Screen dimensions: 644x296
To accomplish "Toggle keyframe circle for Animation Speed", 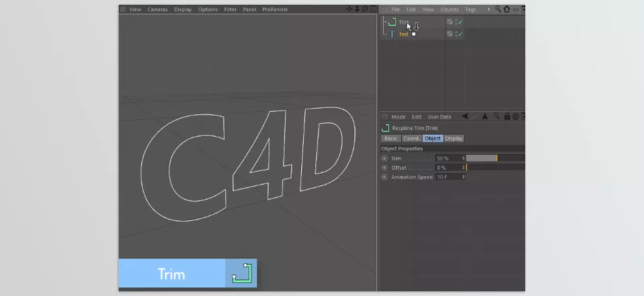I will [x=384, y=177].
